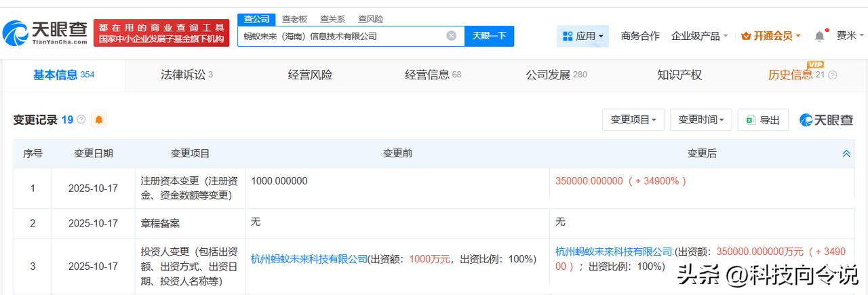Click the 1000.000000 value in row 1
868x295 pixels.
(x=279, y=181)
